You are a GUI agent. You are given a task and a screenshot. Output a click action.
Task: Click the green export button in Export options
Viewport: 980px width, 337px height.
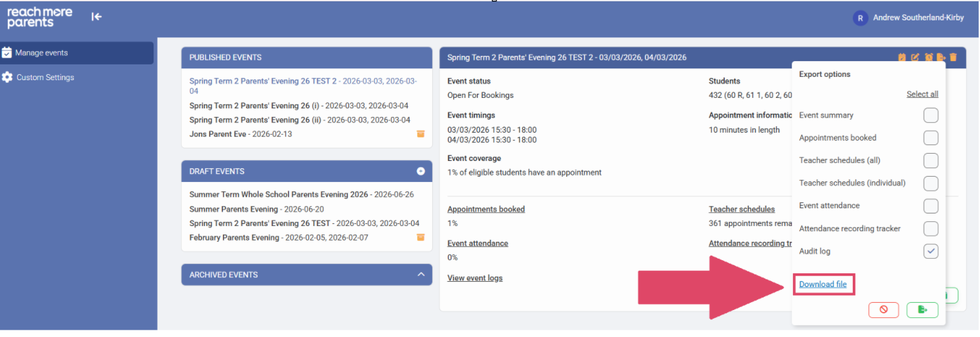pyautogui.click(x=922, y=309)
